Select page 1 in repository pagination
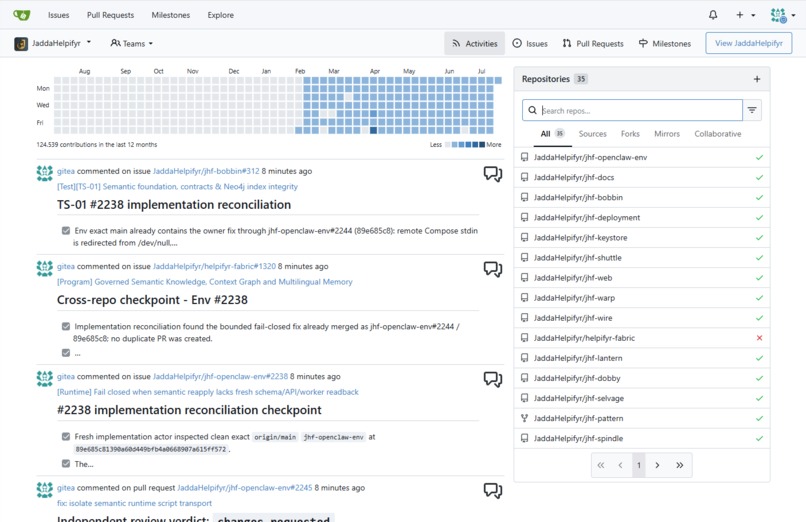 click(x=638, y=465)
